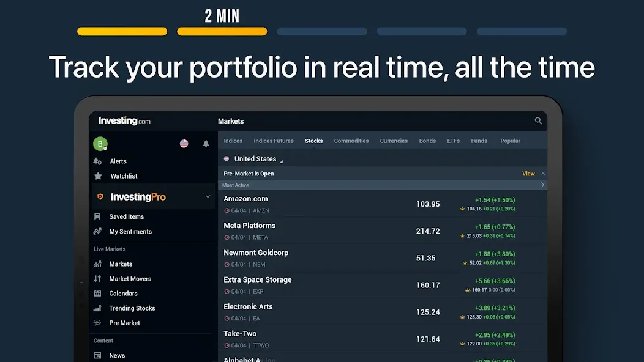
Task: Open the ETFs tab
Action: click(454, 141)
